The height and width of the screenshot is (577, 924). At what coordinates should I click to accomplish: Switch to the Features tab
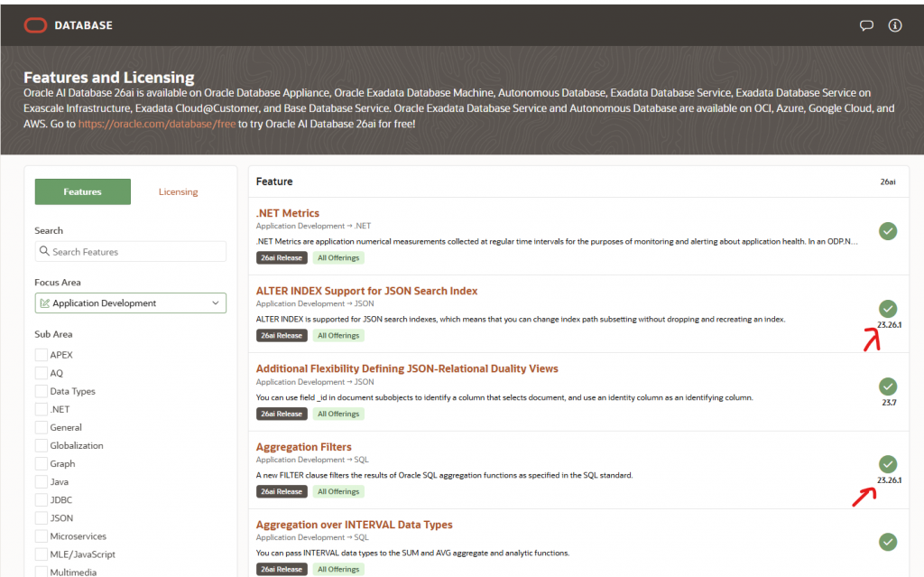pos(82,191)
